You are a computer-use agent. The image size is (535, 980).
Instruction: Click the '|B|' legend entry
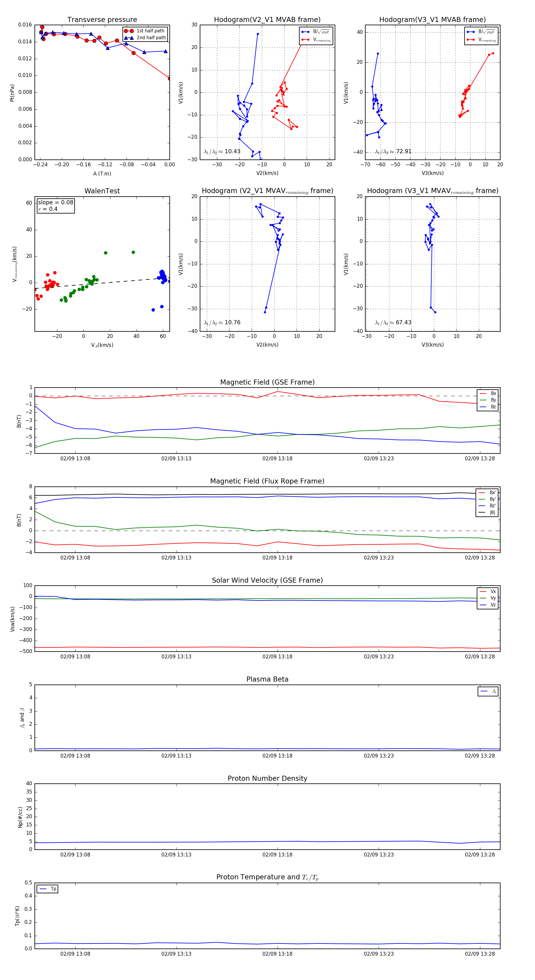tap(487, 513)
